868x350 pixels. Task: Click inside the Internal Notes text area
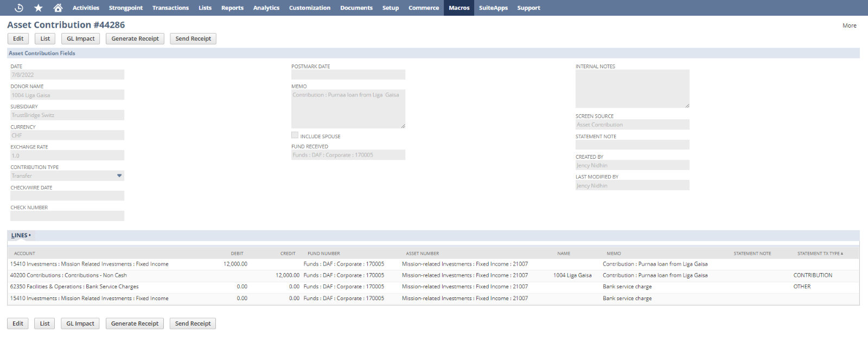coord(632,88)
